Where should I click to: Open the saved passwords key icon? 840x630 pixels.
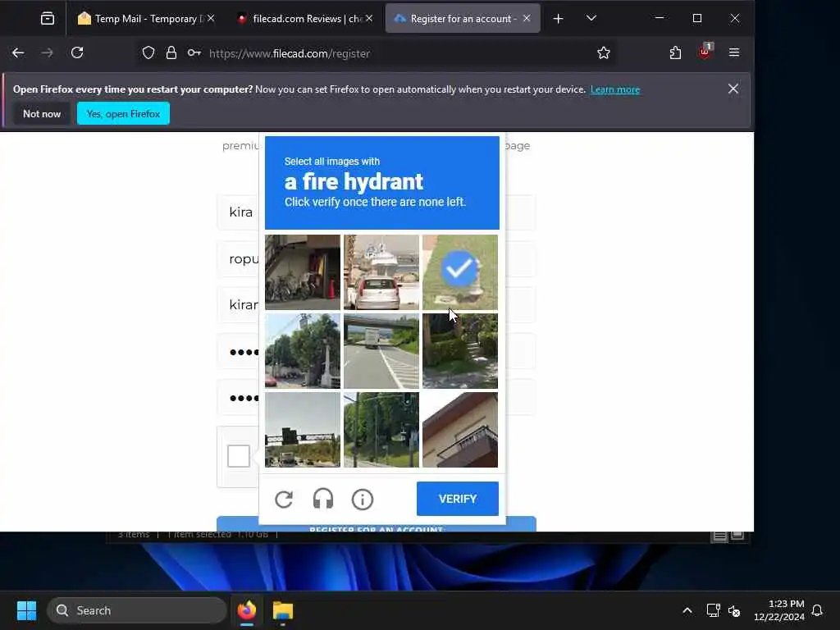pos(194,53)
